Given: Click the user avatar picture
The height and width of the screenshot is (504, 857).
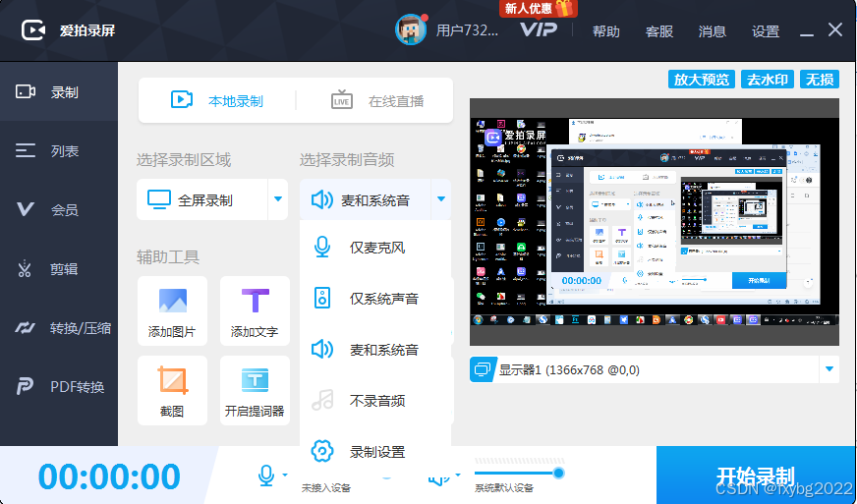Looking at the screenshot, I should [x=411, y=29].
